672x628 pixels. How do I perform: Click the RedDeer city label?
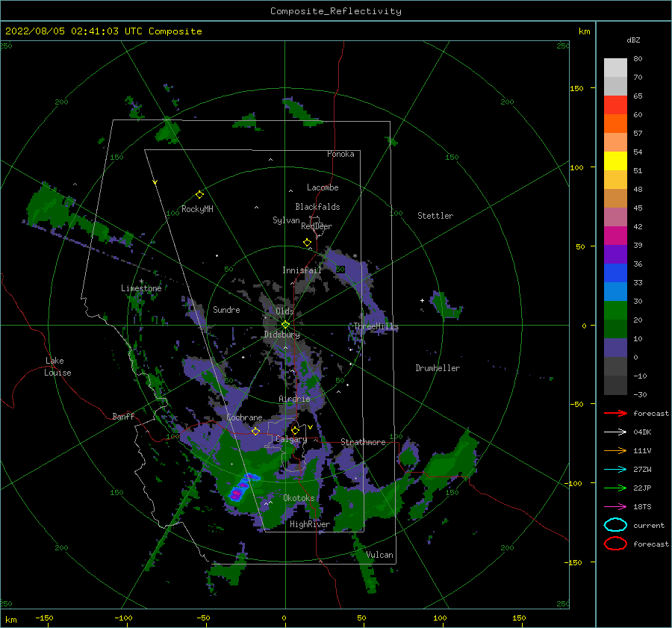[x=317, y=226]
